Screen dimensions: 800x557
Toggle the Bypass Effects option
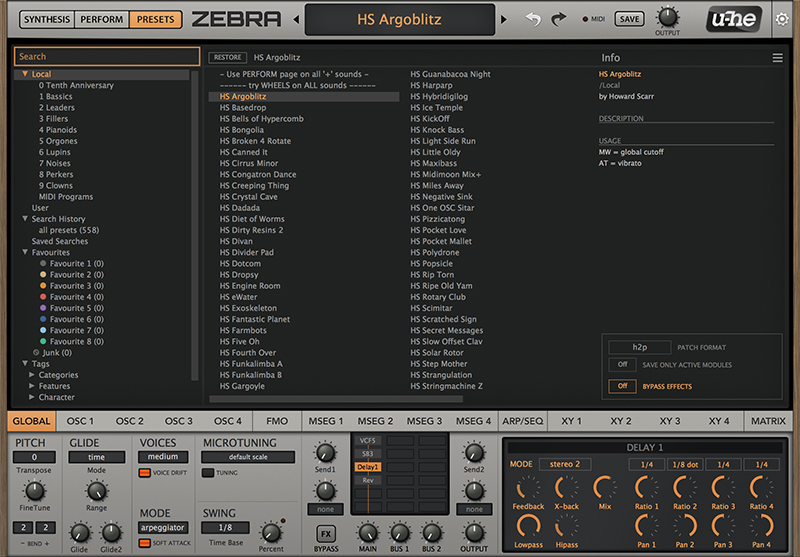pyautogui.click(x=622, y=386)
